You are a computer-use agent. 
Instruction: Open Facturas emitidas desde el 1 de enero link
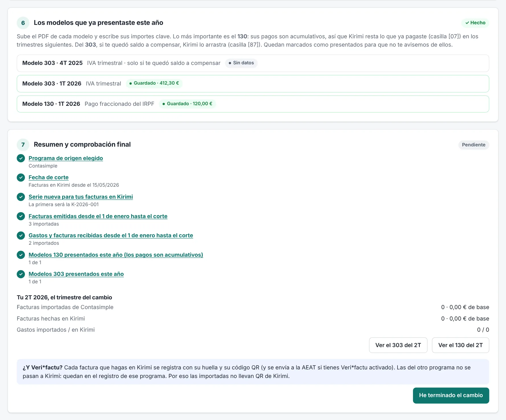click(98, 216)
